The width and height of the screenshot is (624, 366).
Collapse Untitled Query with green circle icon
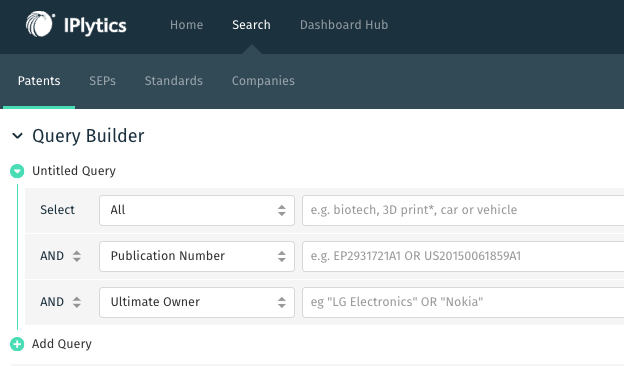click(17, 171)
